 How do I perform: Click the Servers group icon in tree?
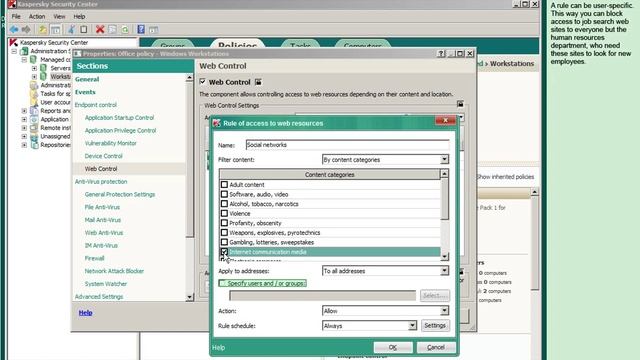(43, 68)
